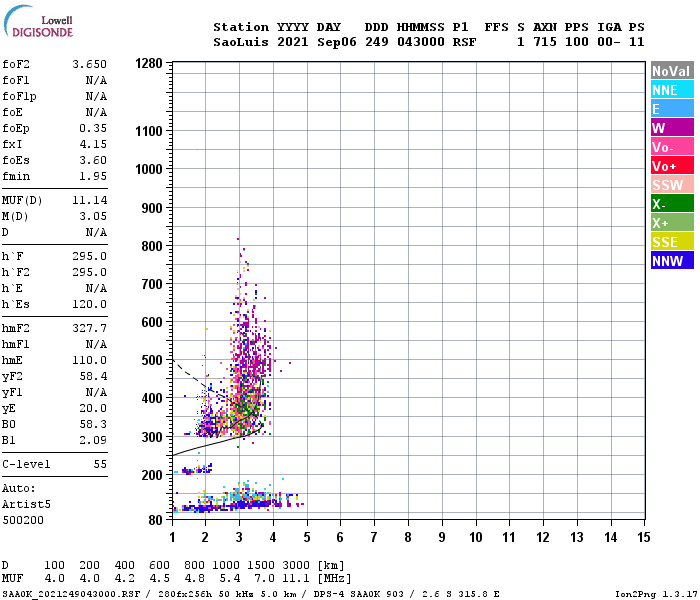The image size is (700, 600).
Task: Select the NNW blue legend swatch
Action: 672,260
